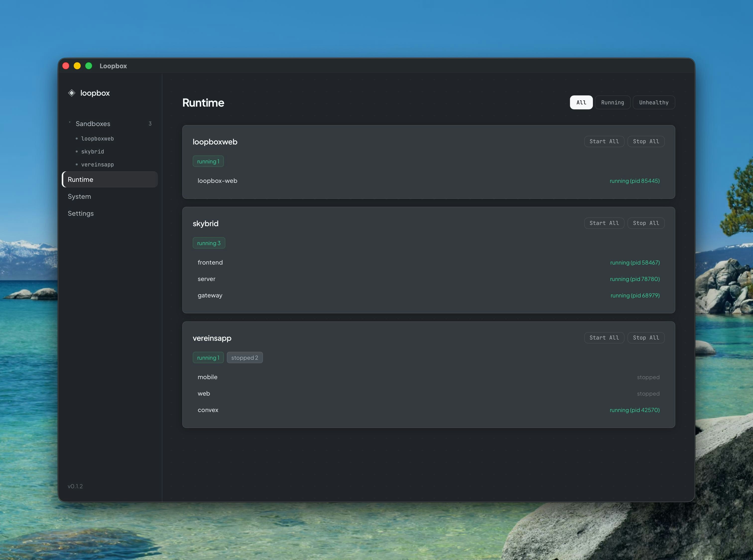Start all loopboxweb processes

[x=604, y=141]
